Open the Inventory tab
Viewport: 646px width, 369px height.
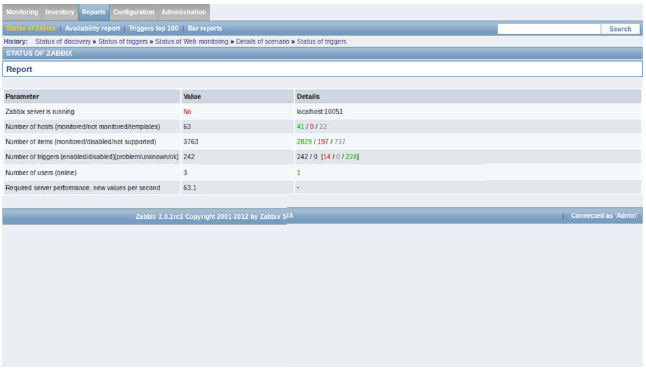pyautogui.click(x=60, y=12)
